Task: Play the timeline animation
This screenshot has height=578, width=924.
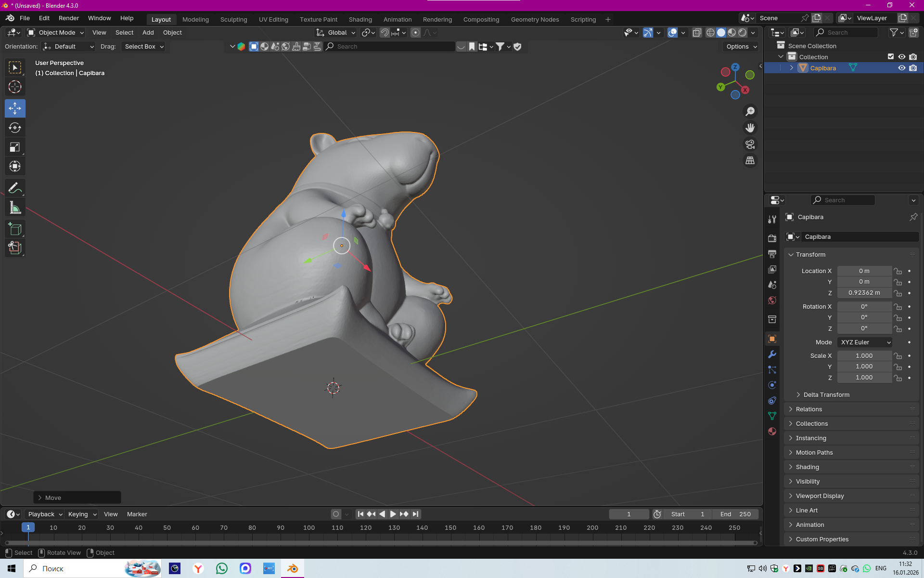Action: [393, 514]
